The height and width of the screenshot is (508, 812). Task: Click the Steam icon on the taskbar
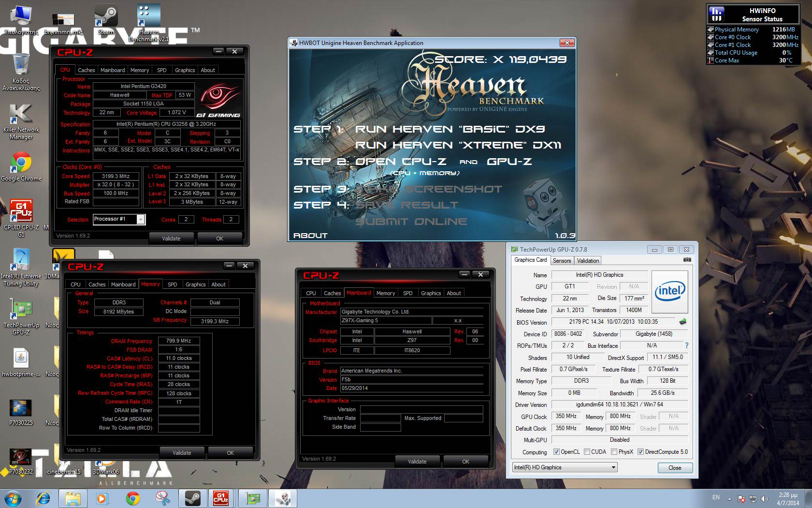(192, 498)
